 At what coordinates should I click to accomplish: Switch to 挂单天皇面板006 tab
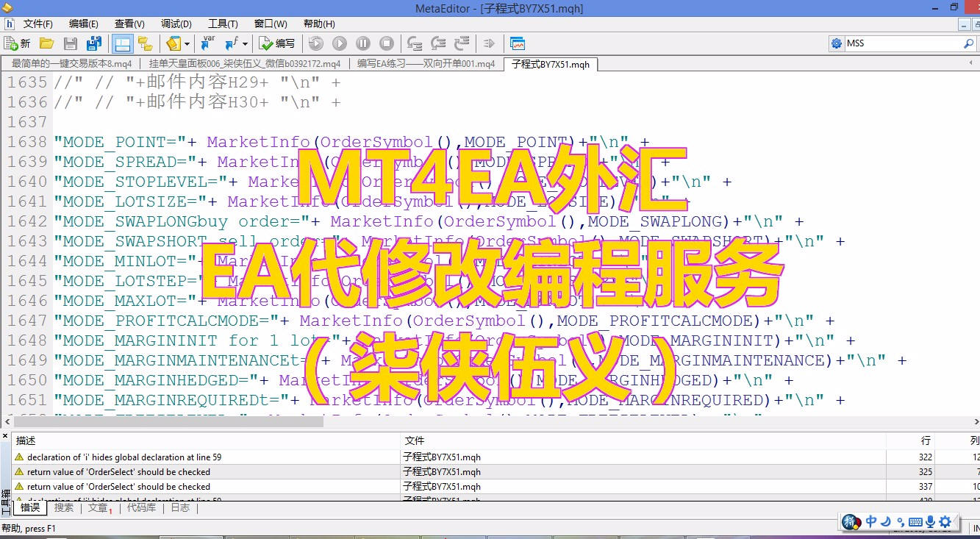[x=244, y=64]
